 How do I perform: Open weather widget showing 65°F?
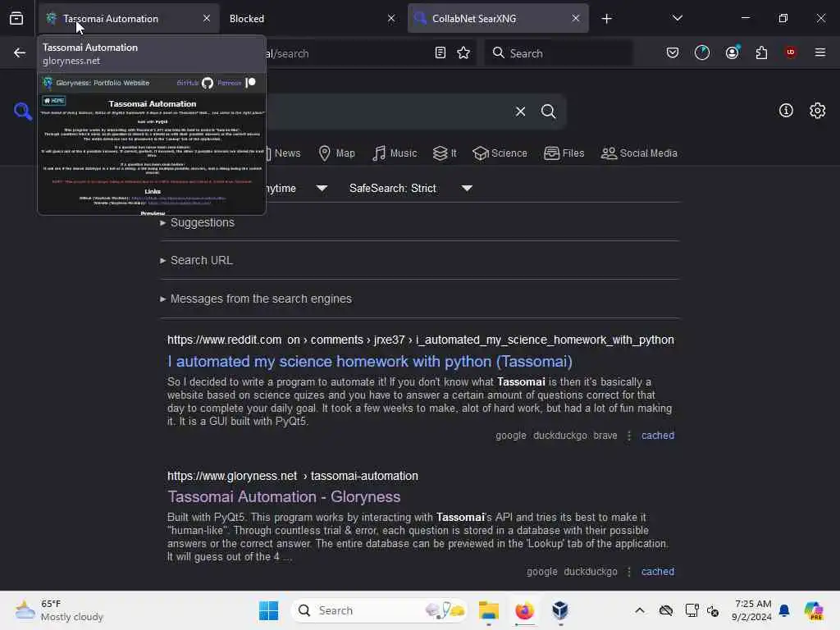(59, 610)
